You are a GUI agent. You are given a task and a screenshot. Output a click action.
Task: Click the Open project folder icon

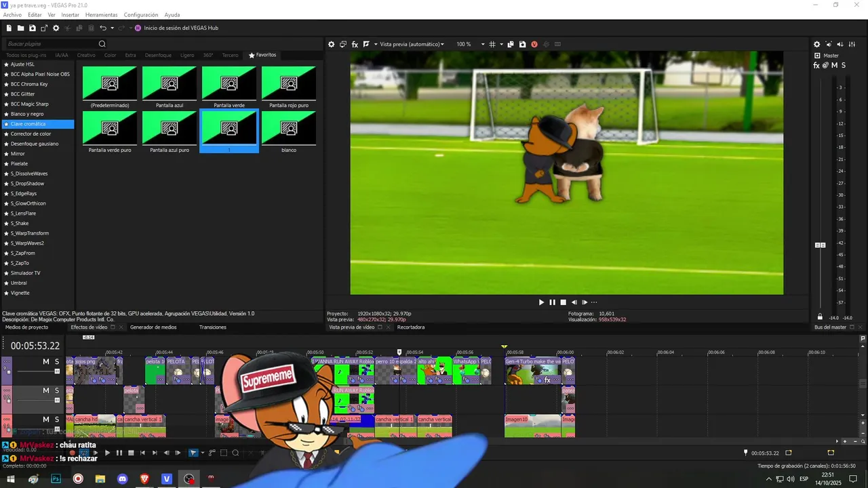[x=21, y=28]
